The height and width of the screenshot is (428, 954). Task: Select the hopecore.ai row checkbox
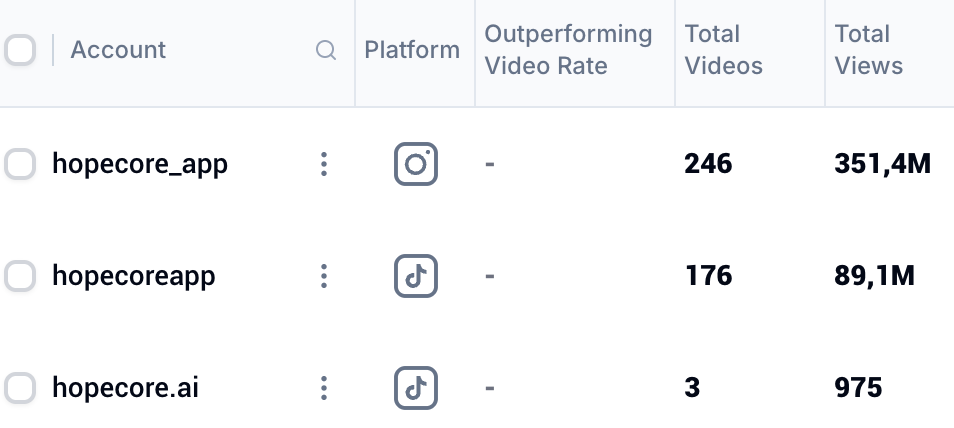point(20,388)
